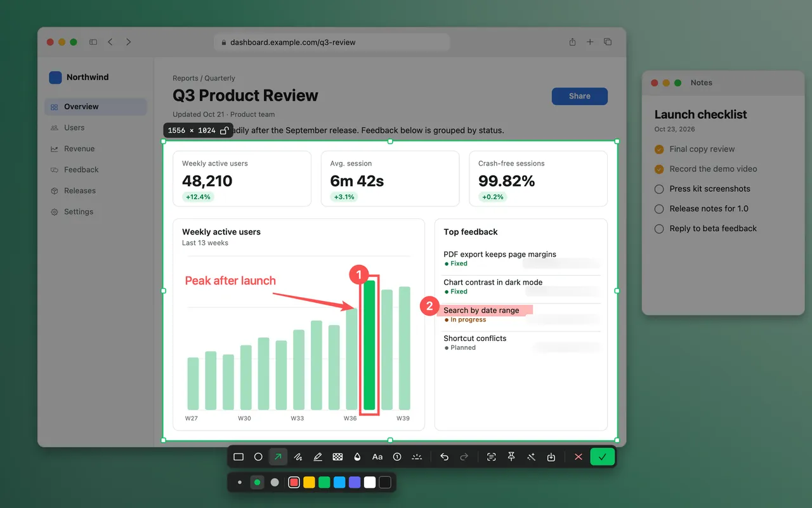
Task: Click the dashboard.example.com address bar
Action: pos(332,43)
